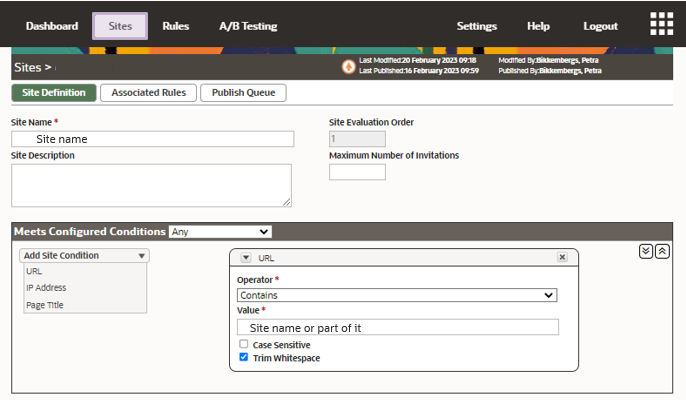This screenshot has height=400, width=686.
Task: Enable the Case Sensitive checkbox
Action: click(244, 344)
